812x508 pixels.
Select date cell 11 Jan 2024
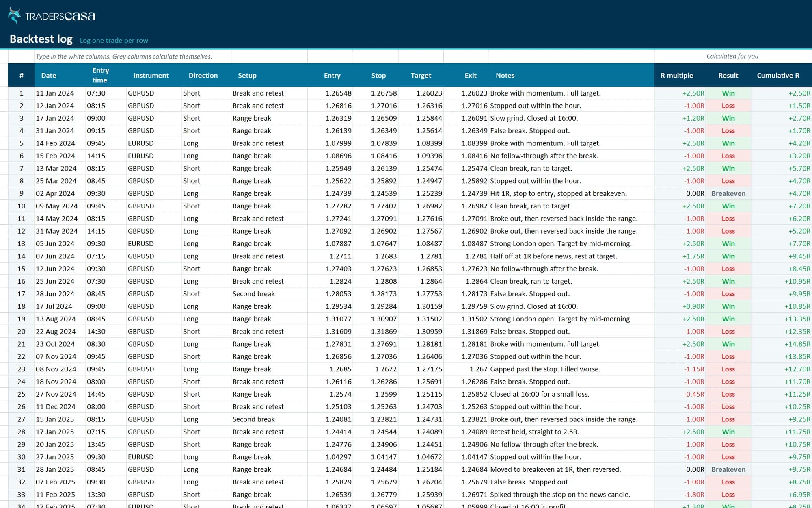(x=60, y=93)
